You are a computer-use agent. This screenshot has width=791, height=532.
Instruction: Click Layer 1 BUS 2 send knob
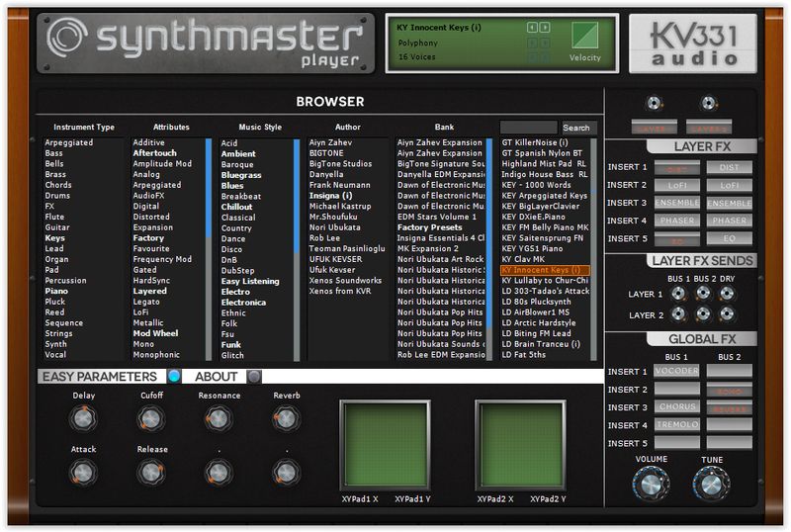tap(703, 293)
